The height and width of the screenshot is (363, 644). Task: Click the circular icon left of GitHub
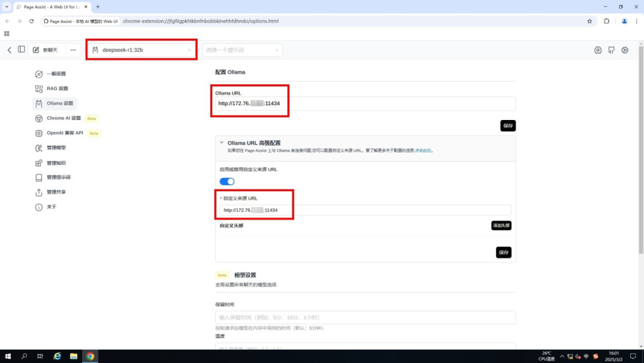(597, 50)
